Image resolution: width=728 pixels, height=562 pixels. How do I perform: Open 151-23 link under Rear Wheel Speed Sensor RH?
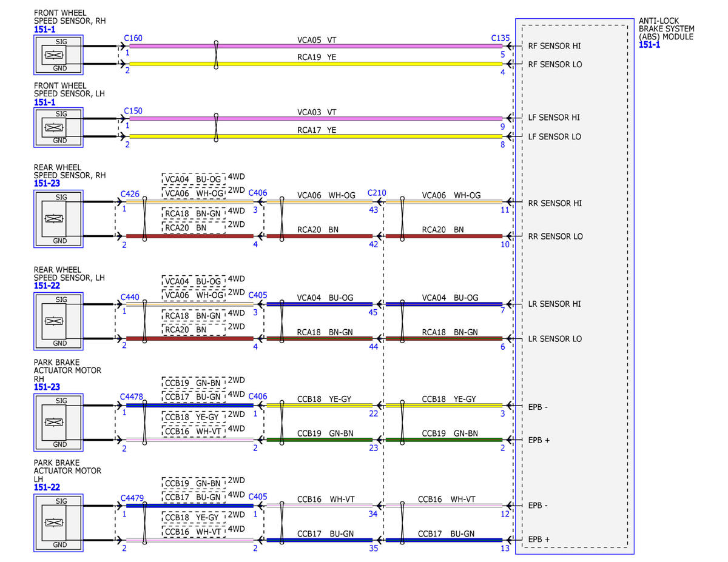click(47, 183)
